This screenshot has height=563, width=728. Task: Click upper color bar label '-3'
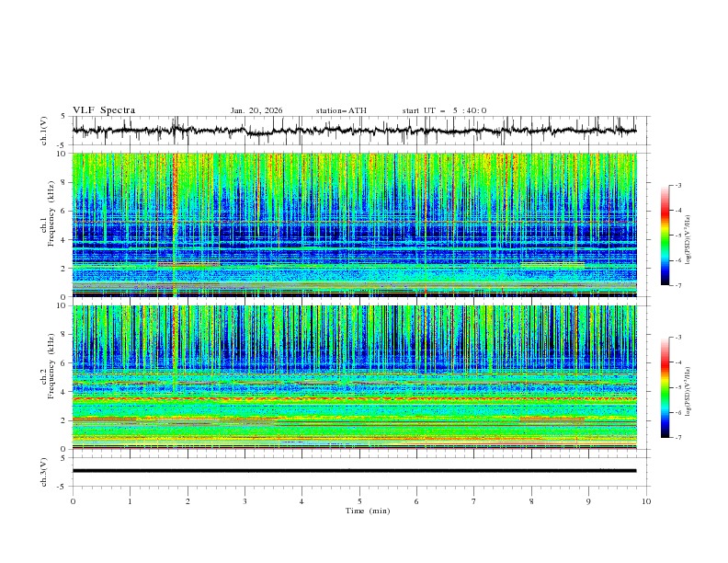tap(677, 185)
